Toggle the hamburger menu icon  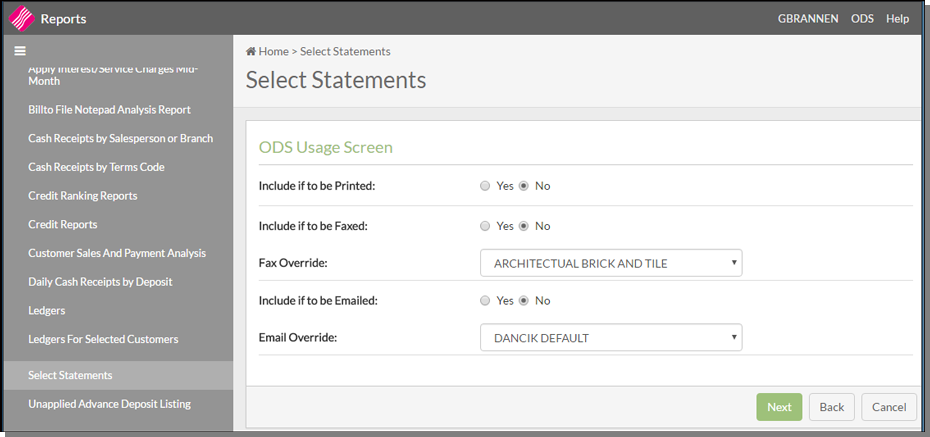(x=20, y=51)
